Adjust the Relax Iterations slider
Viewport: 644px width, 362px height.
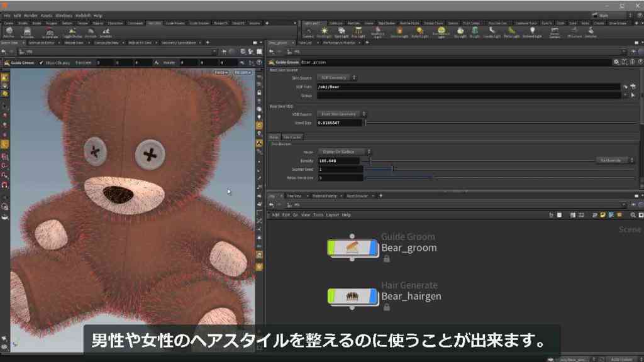coord(500,178)
